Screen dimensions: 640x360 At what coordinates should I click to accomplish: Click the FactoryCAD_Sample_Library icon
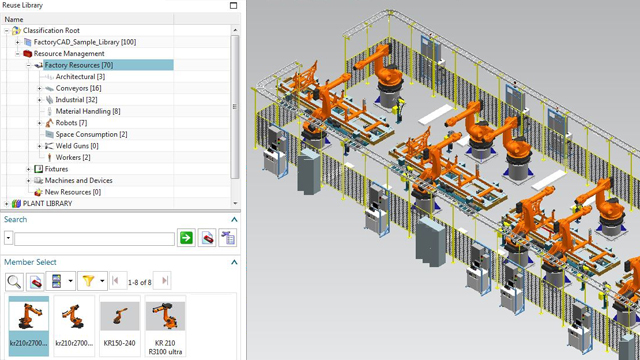click(x=28, y=42)
